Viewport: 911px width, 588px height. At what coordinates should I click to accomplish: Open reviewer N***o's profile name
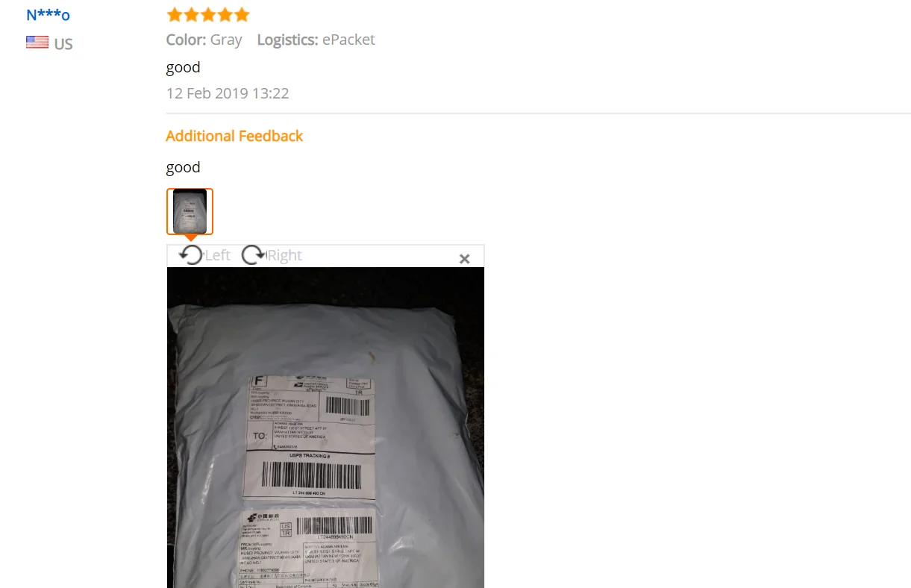tap(48, 15)
